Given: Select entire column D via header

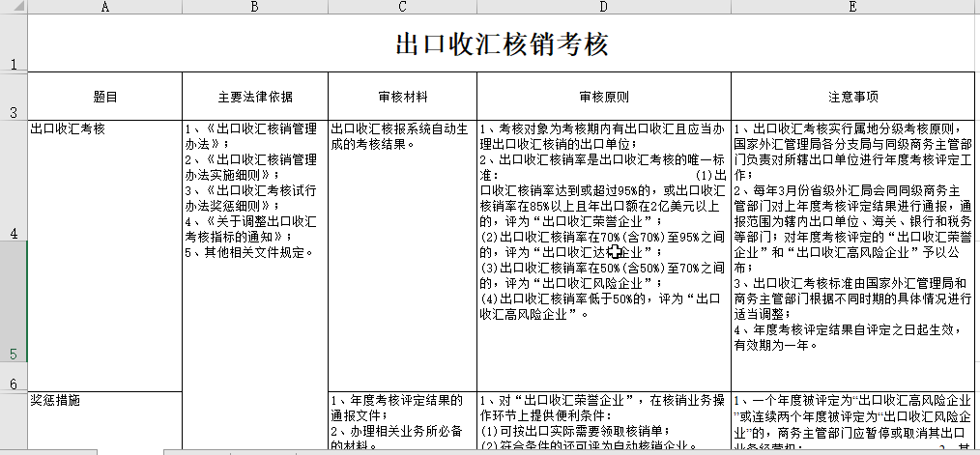Looking at the screenshot, I should pyautogui.click(x=603, y=7).
